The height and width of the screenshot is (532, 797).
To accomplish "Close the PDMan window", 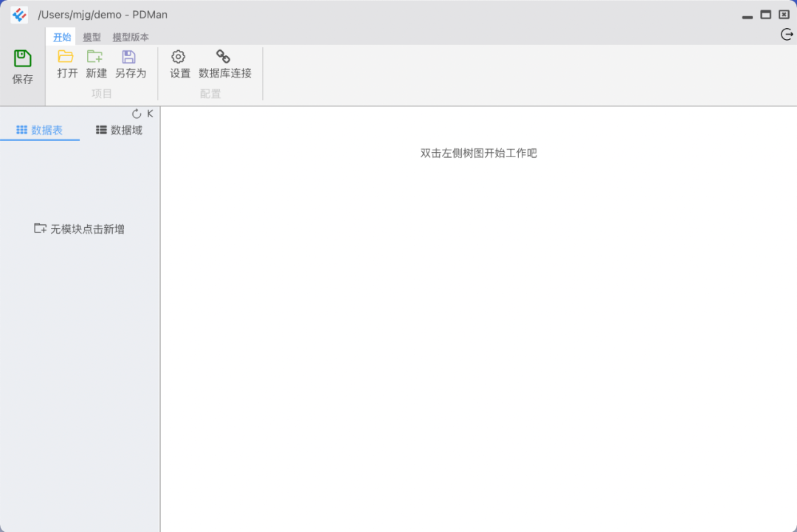I will point(784,14).
